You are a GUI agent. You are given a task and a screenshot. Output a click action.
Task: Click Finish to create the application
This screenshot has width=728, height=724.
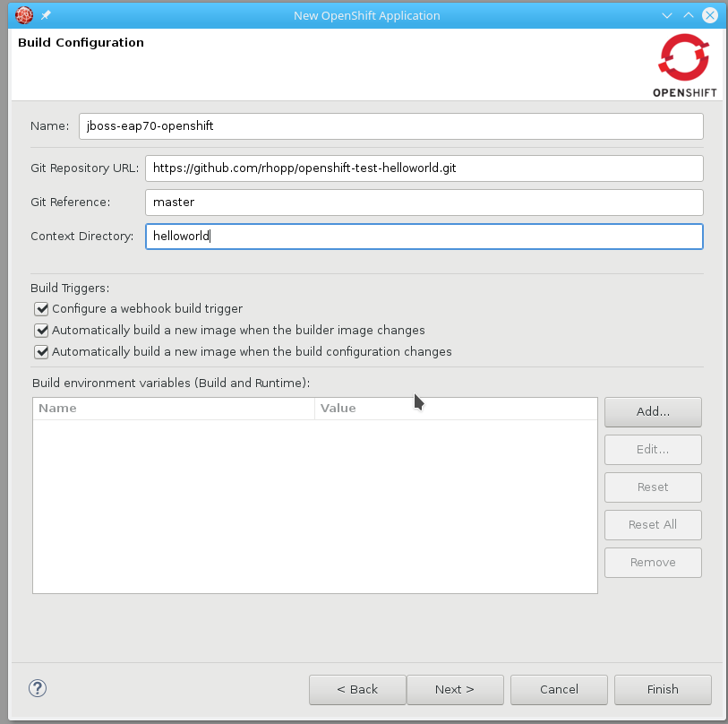tap(663, 690)
